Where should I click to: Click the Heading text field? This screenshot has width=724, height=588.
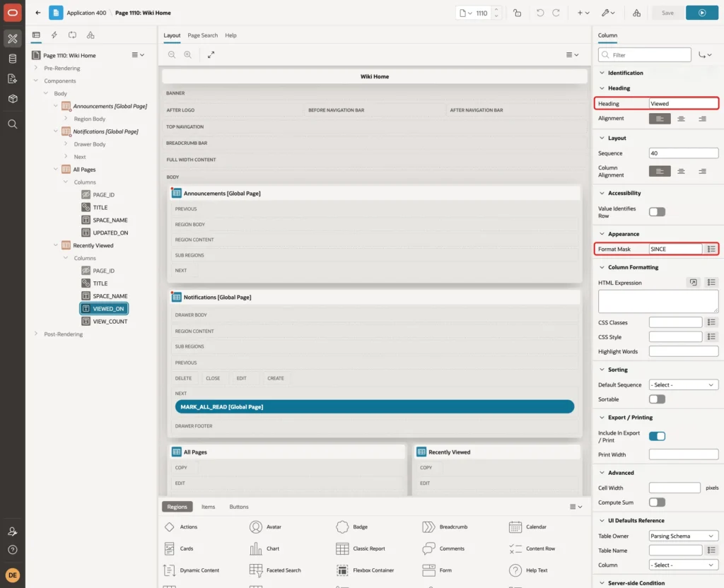[x=684, y=104]
